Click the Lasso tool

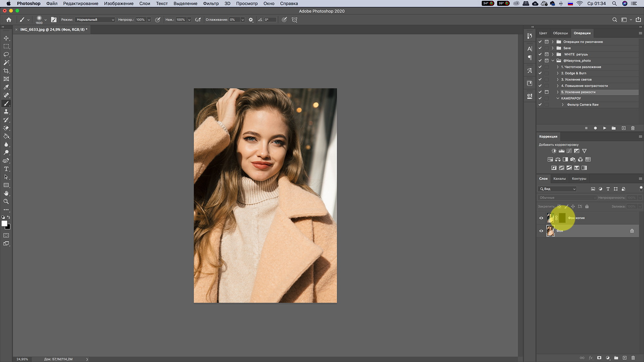click(6, 54)
